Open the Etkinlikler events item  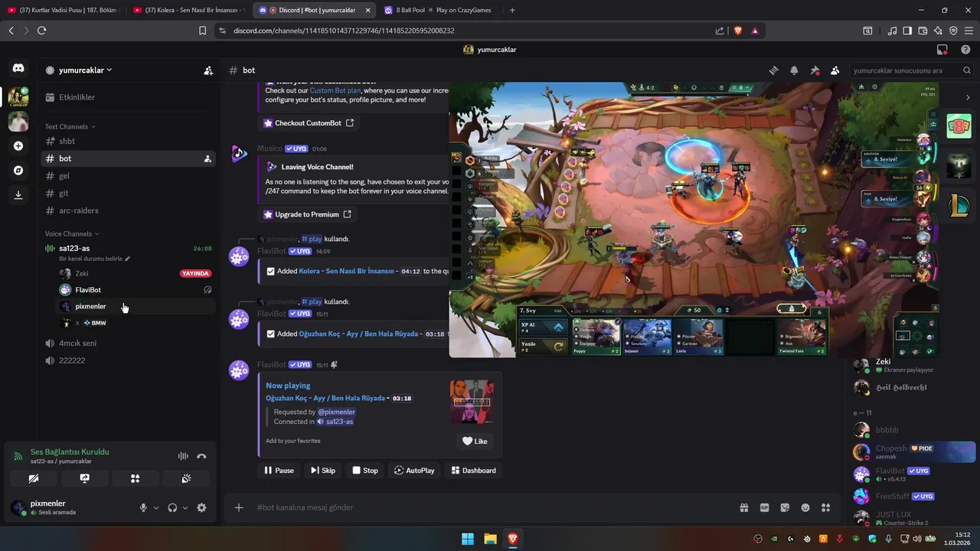click(127, 97)
